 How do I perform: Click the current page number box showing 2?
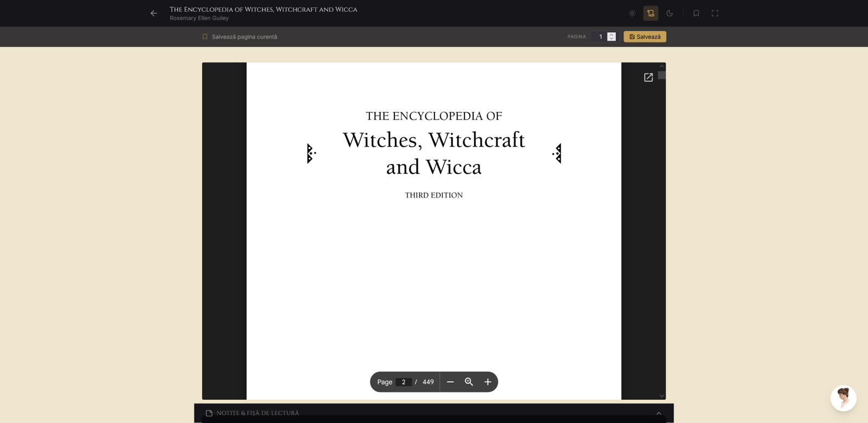[404, 382]
